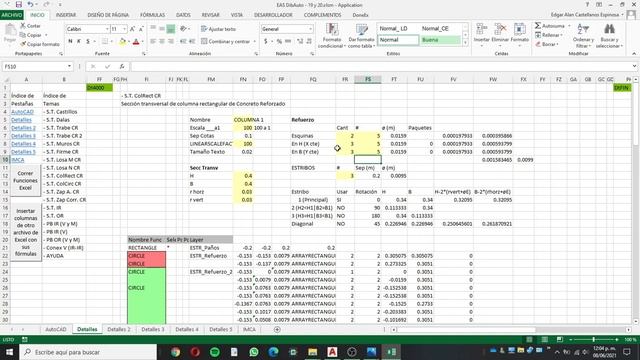Open the fill color dropdown arrow
Screen dimensions: 640x360
[128, 41]
